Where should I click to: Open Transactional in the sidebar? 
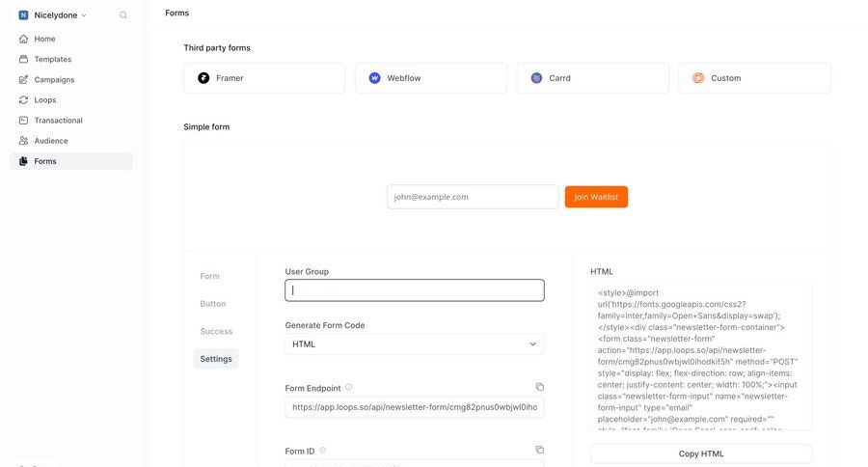point(58,121)
